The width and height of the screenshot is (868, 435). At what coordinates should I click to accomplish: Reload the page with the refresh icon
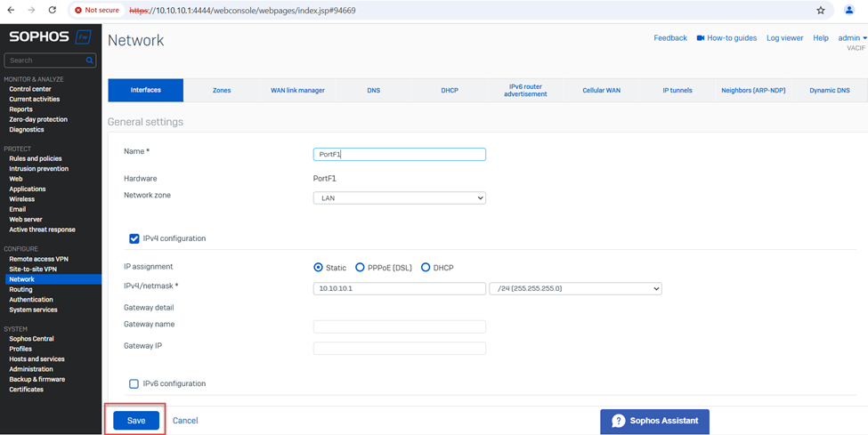53,10
